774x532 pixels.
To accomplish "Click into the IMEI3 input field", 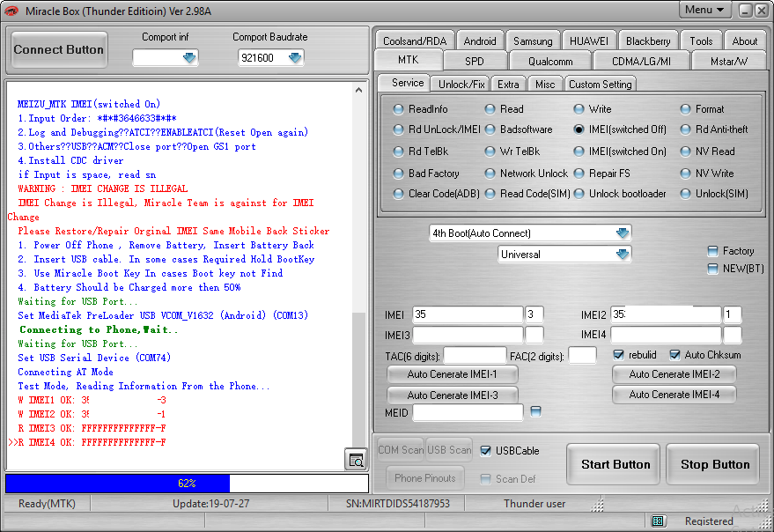I will [468, 335].
